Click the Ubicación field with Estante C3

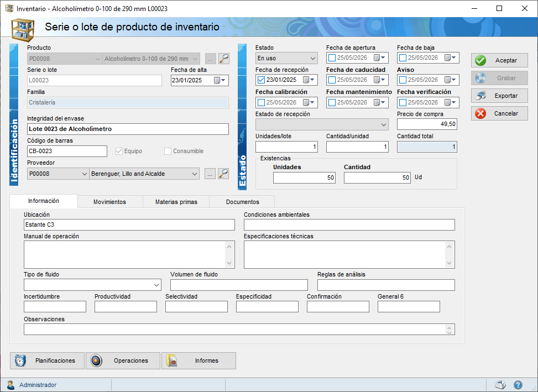(x=129, y=224)
